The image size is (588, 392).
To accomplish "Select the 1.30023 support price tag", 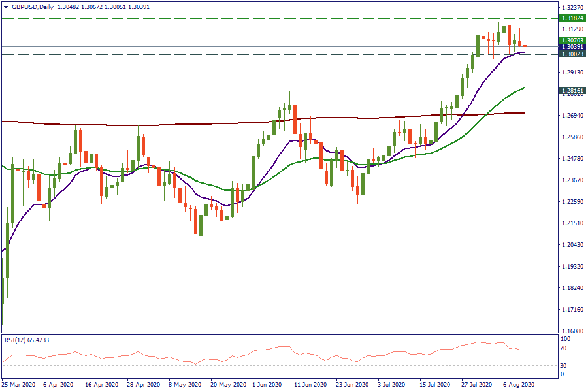I will click(572, 54).
